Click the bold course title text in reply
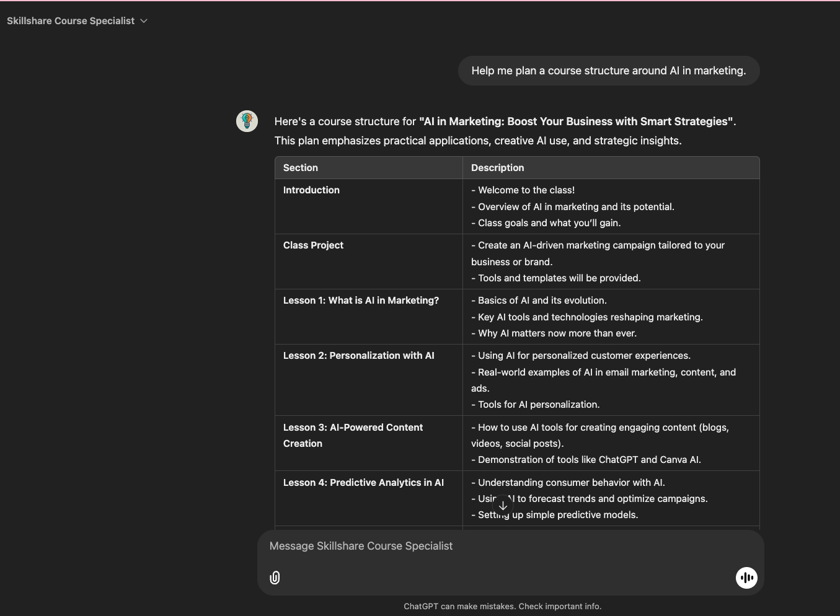Screen dimensions: 840x616 (576, 121)
